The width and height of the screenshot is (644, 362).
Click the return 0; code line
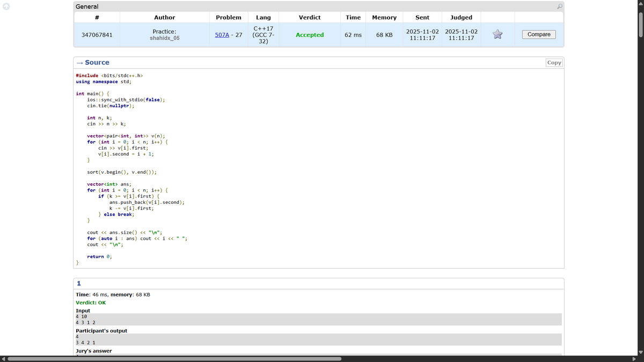tap(100, 256)
